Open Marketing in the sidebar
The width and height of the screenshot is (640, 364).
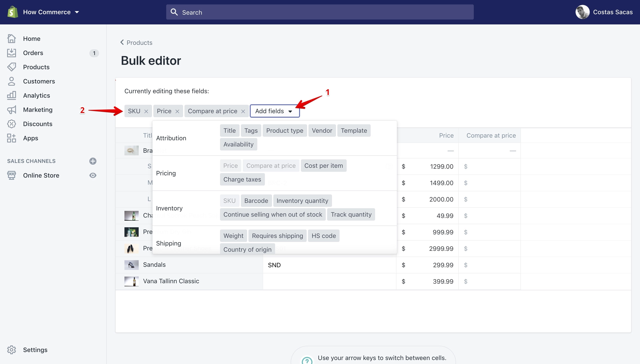tap(38, 110)
